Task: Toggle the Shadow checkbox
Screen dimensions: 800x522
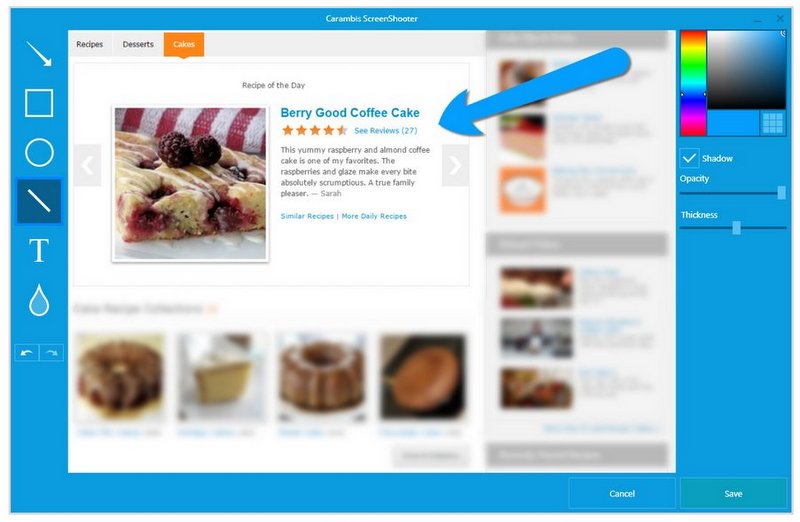Action: [x=689, y=158]
